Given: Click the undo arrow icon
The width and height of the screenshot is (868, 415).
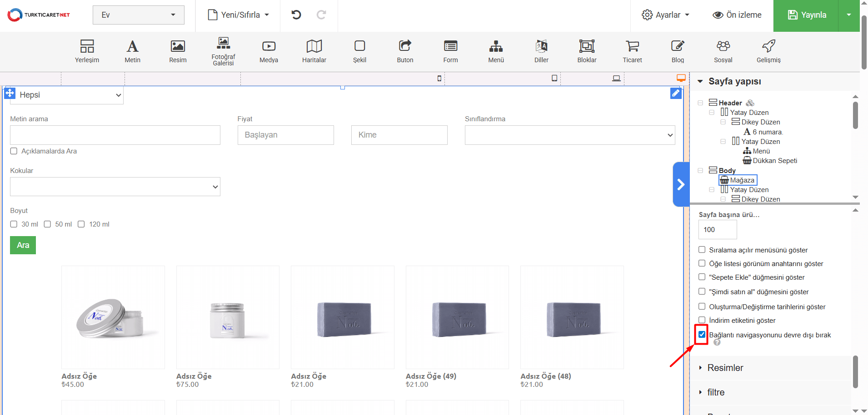Looking at the screenshot, I should pyautogui.click(x=296, y=15).
